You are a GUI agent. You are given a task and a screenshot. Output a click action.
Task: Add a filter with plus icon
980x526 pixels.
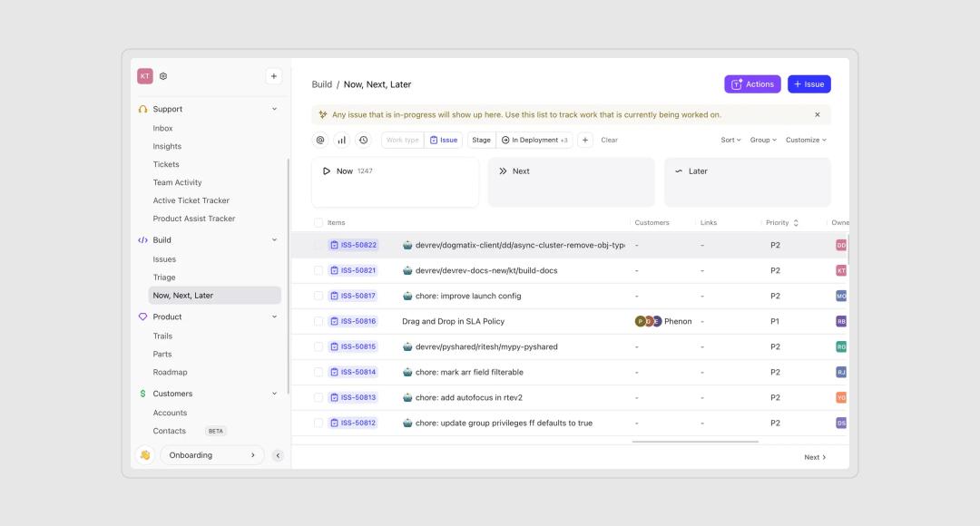585,140
